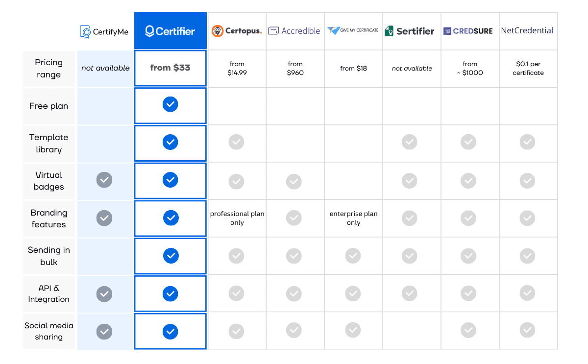Click Sertifier Branding features checkmark
The height and width of the screenshot is (364, 588).
[410, 218]
